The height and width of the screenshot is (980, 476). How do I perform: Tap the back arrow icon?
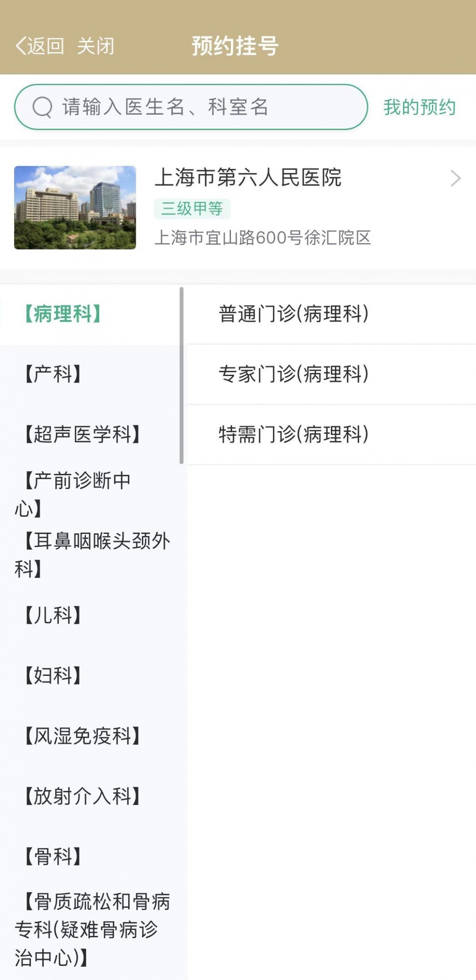click(x=21, y=46)
